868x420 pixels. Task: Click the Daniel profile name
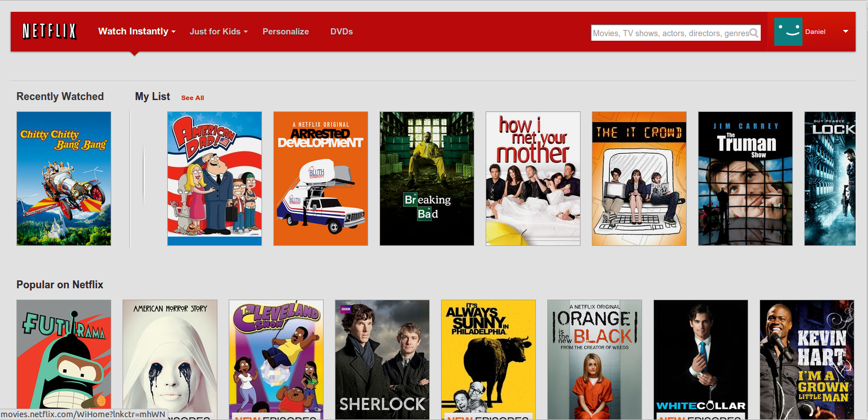click(815, 32)
